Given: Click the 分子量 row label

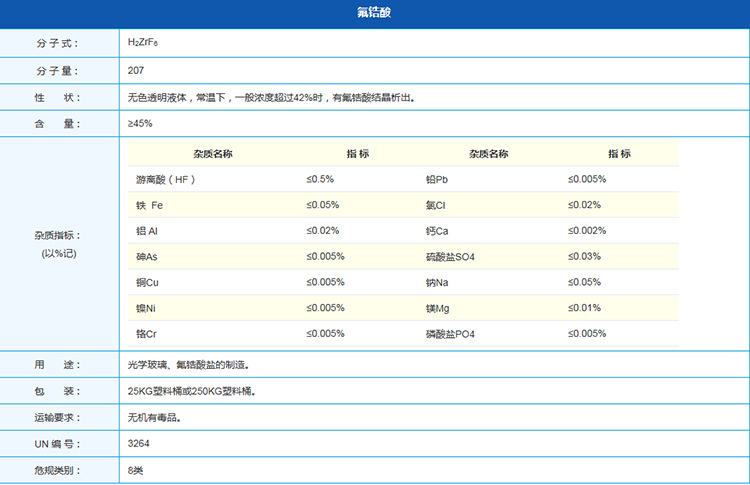Looking at the screenshot, I should tap(57, 71).
